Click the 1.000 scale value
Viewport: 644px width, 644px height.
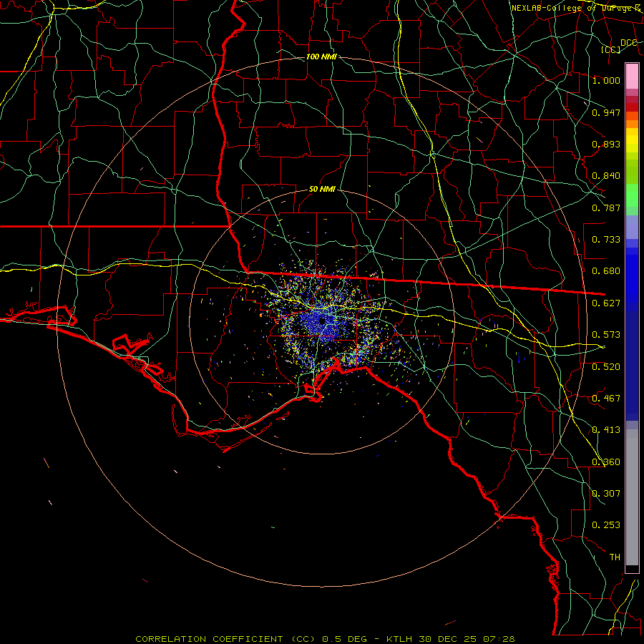[606, 80]
